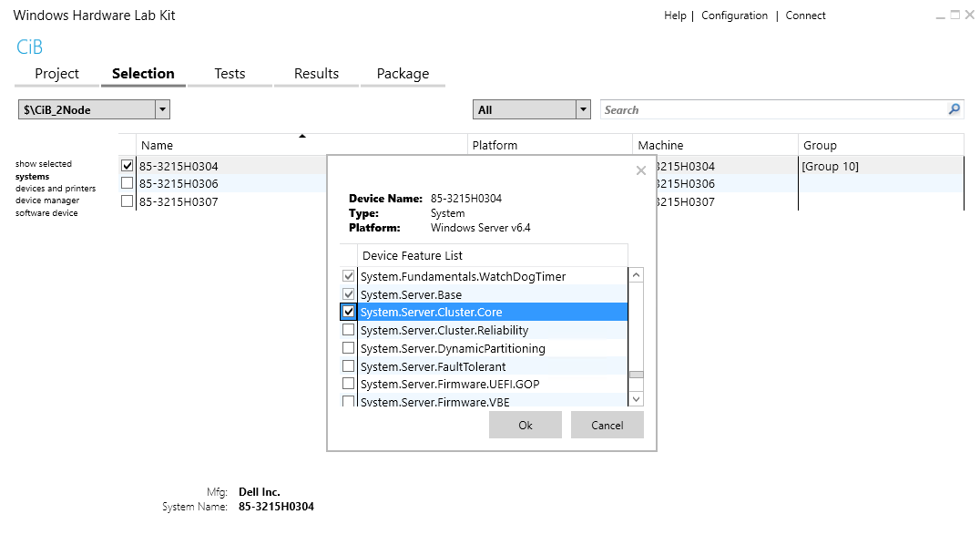This screenshot has height=545, width=980.
Task: Click the Cancel button
Action: [x=607, y=425]
